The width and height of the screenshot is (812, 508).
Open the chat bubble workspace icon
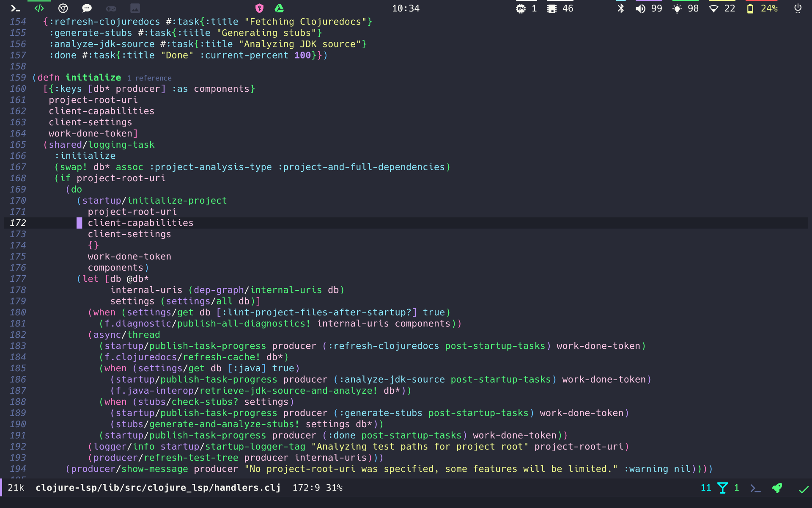[87, 8]
